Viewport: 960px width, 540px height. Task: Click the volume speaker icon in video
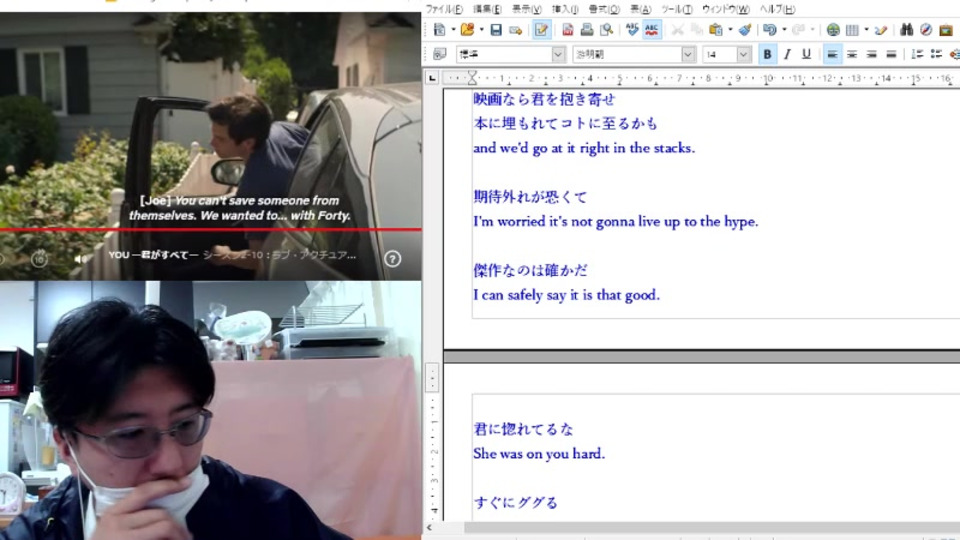pyautogui.click(x=80, y=258)
